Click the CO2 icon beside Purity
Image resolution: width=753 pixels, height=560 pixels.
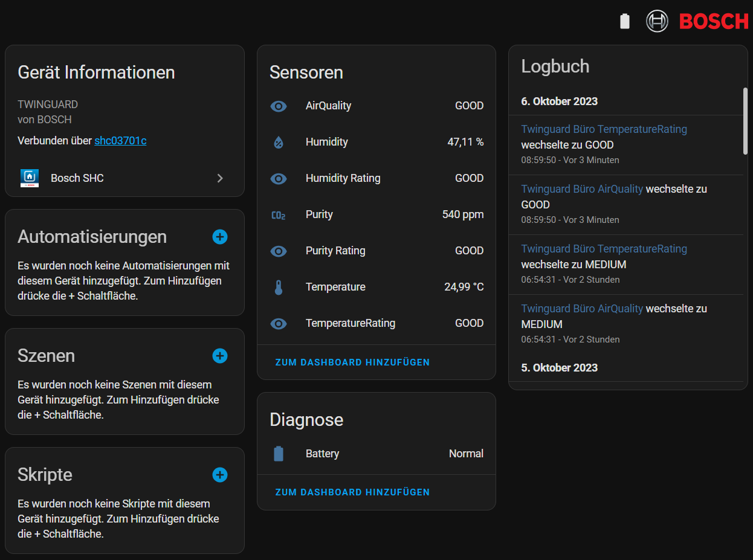pos(278,214)
